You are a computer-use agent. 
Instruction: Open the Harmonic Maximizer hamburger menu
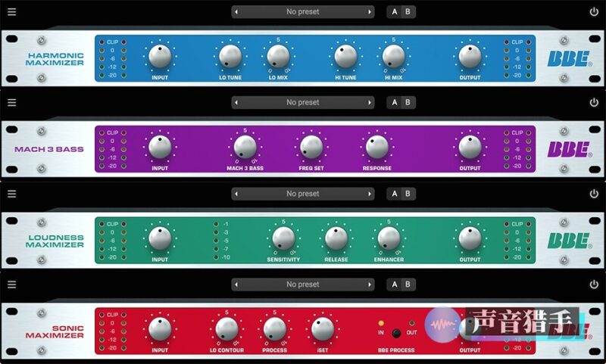pyautogui.click(x=11, y=11)
